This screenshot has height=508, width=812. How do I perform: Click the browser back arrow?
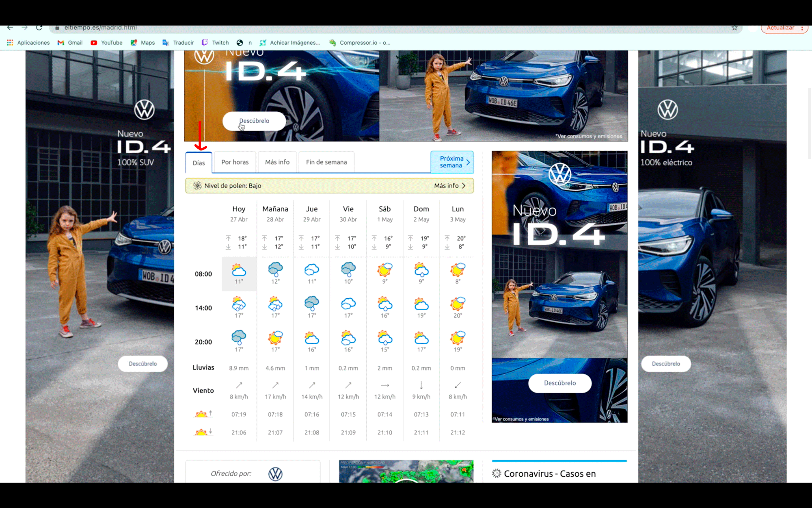click(10, 28)
